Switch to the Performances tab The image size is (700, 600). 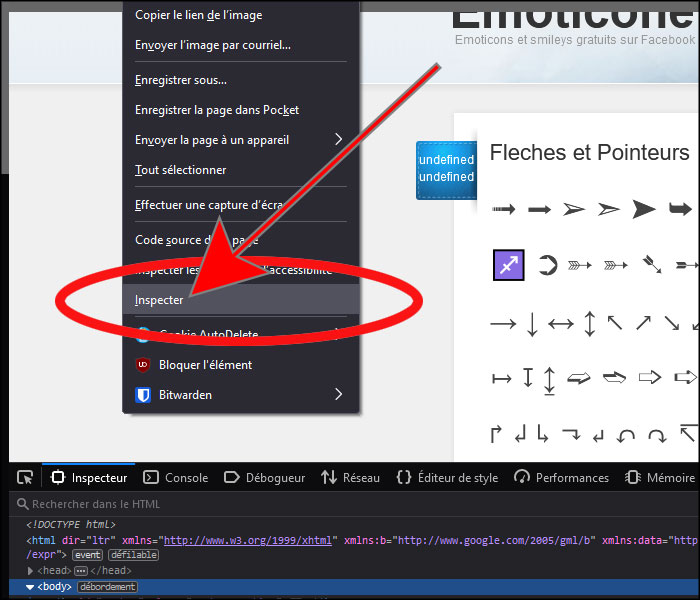coord(561,478)
